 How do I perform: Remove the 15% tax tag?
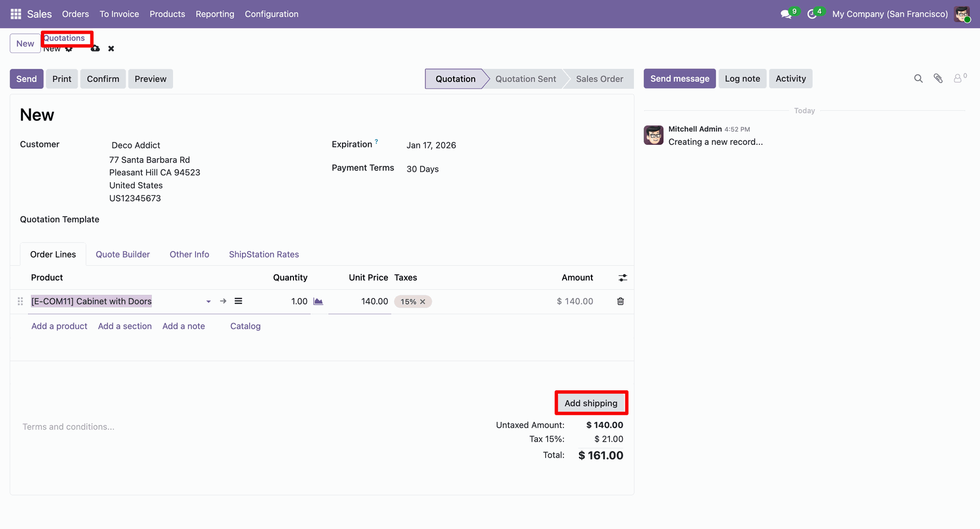click(x=423, y=301)
